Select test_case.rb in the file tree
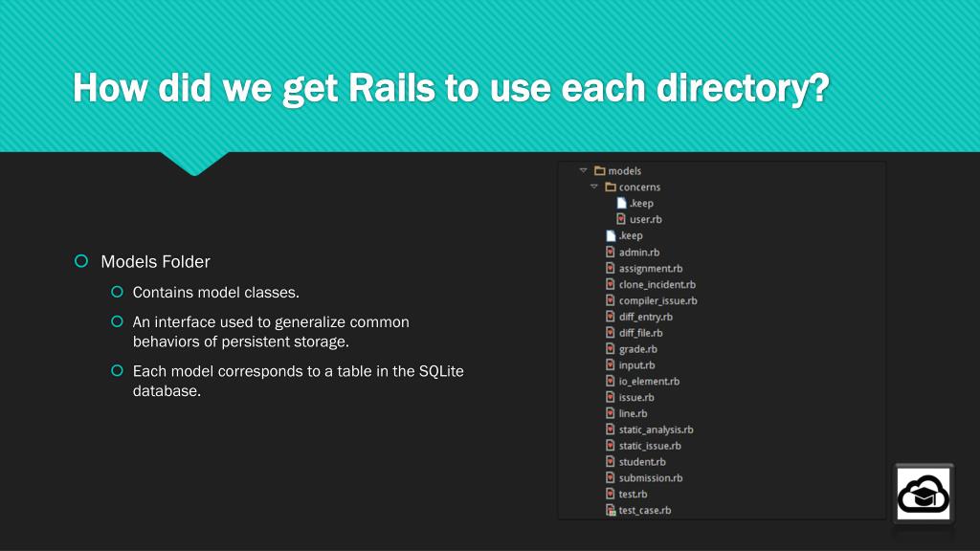 pos(644,511)
